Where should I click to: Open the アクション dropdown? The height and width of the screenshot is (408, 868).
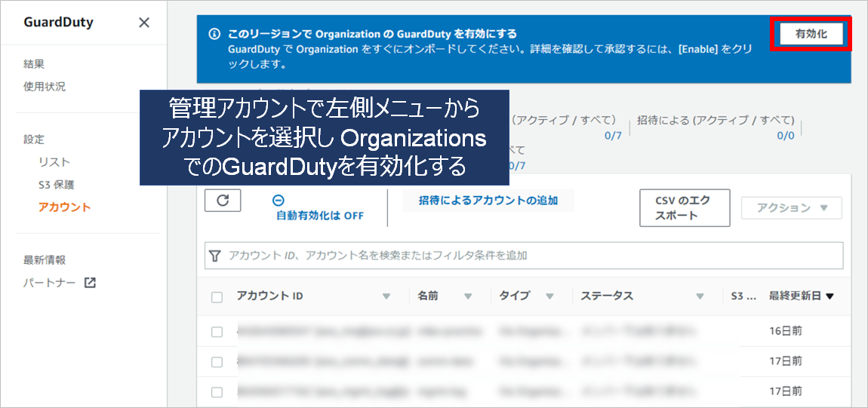(791, 208)
